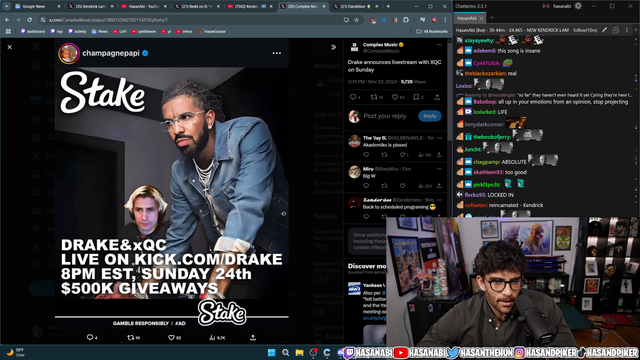
Task: Click the reply count icon below the photo
Action: (90, 337)
